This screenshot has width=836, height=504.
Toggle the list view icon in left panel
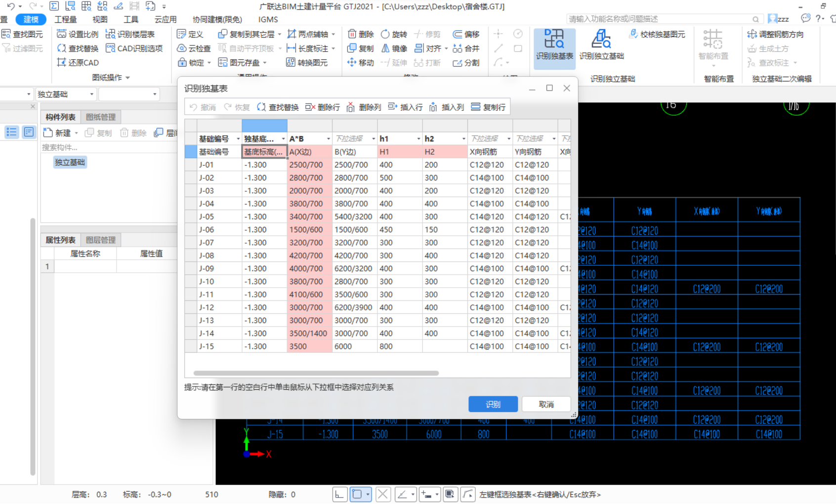coord(12,132)
